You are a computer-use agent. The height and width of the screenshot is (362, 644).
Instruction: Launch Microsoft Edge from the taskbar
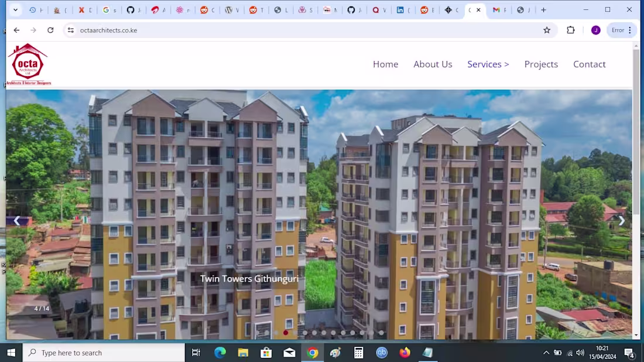pos(220,353)
